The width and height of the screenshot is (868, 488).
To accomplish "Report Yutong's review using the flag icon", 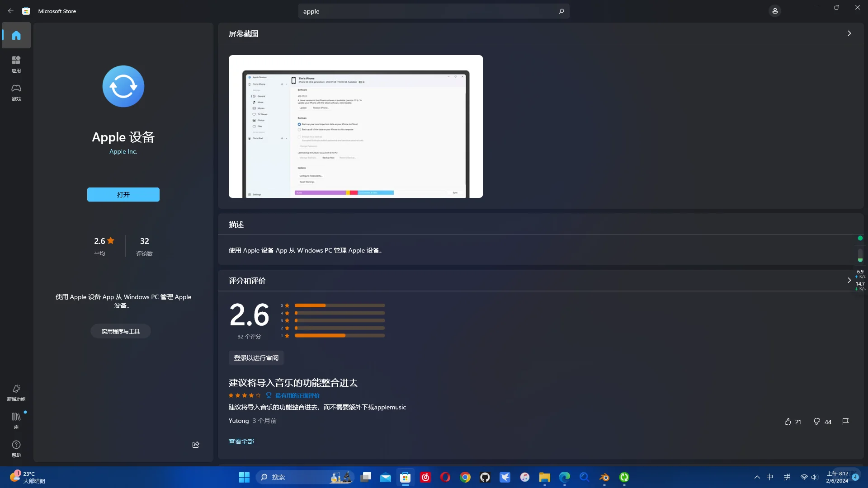I will [845, 422].
